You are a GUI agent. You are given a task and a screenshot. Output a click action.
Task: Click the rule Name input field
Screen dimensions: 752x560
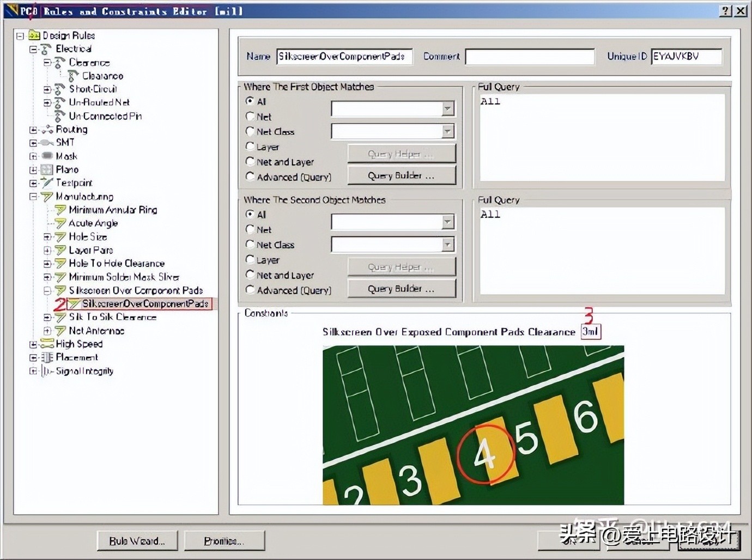coord(344,57)
